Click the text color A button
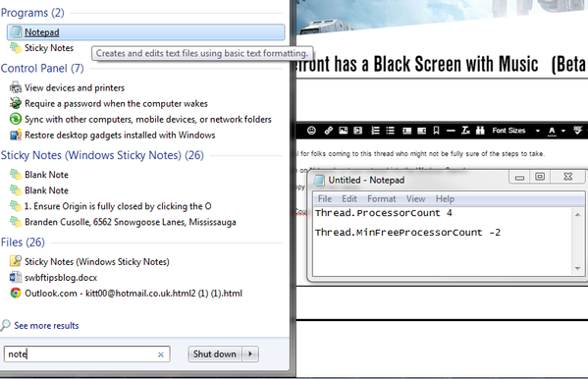588x379 pixels. (552, 131)
